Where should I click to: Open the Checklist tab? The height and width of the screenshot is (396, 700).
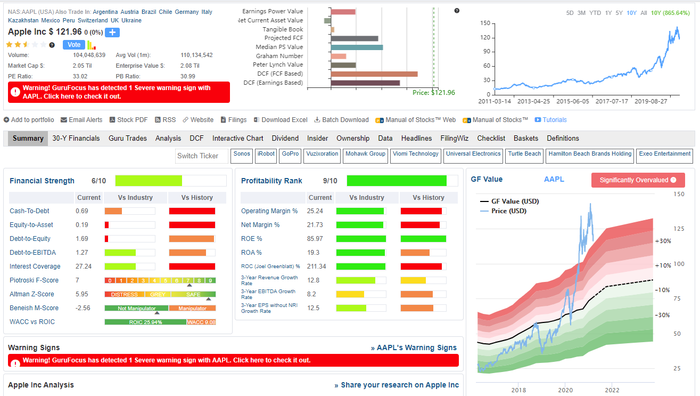tap(491, 138)
